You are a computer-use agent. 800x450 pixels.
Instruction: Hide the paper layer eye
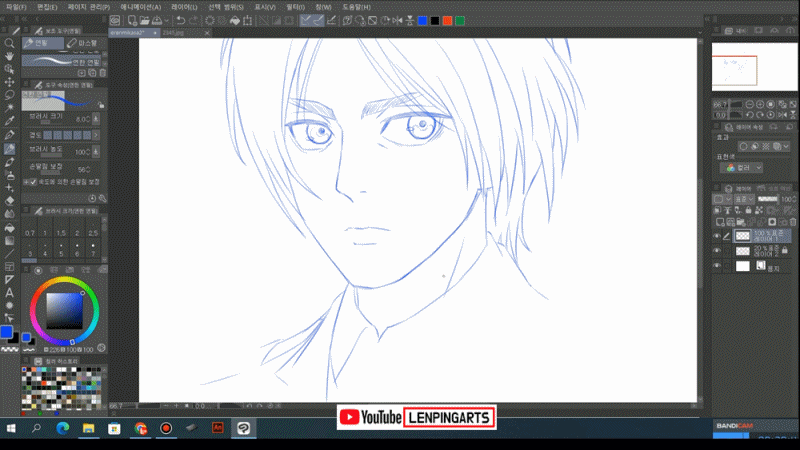[717, 266]
